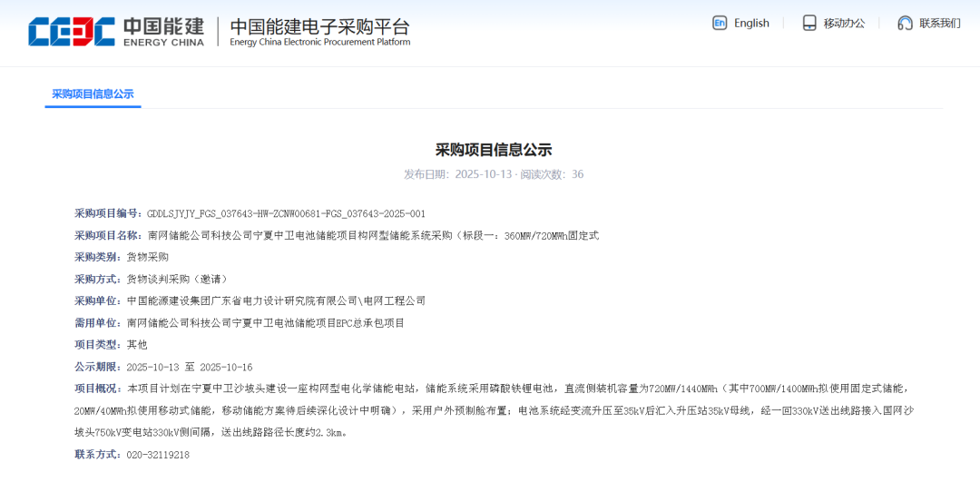Select the 采购项目信息公示 tab
This screenshot has height=502, width=980.
coord(93,94)
